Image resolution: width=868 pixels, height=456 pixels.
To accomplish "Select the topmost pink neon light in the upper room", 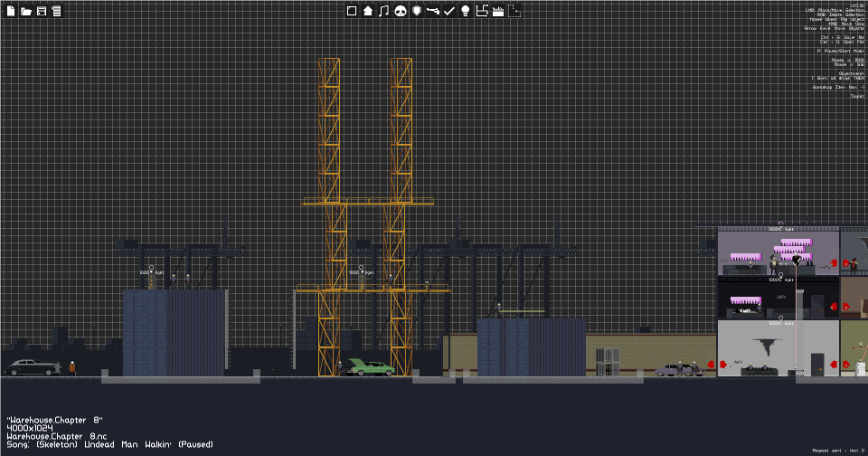I will click(x=796, y=242).
